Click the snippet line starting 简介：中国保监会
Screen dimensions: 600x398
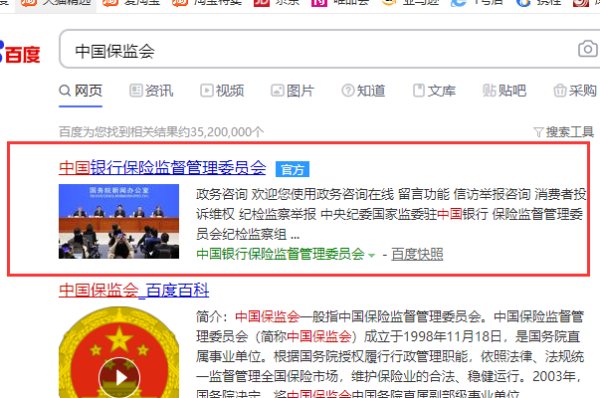[x=390, y=316]
